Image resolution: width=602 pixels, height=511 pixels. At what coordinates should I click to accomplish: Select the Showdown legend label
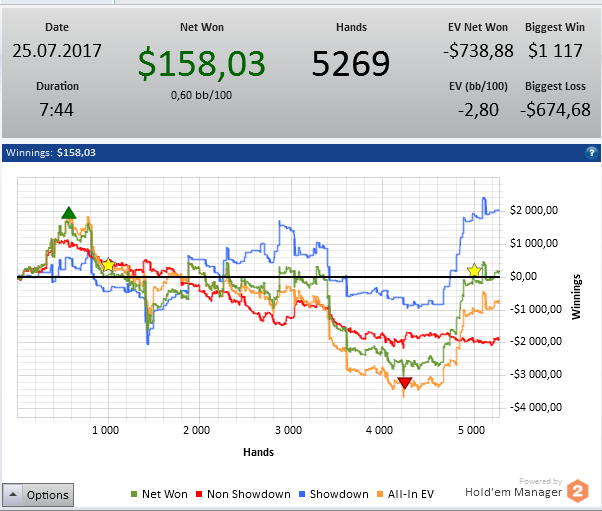pos(339,494)
